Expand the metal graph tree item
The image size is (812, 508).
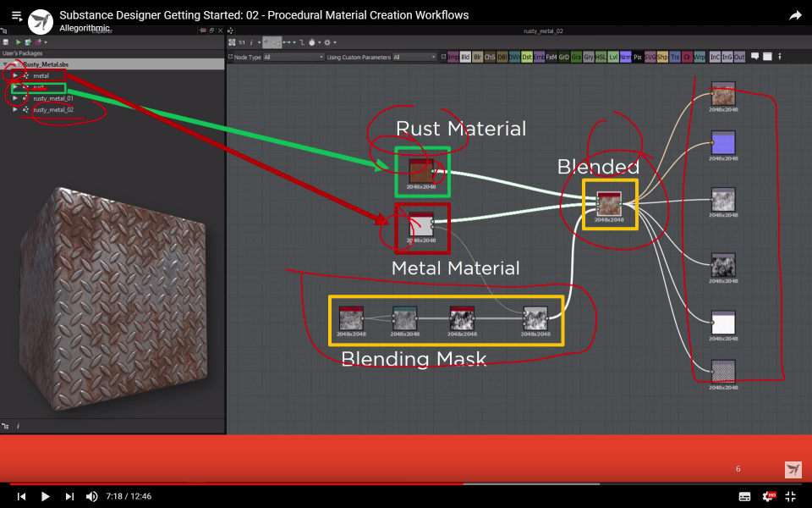[x=15, y=75]
